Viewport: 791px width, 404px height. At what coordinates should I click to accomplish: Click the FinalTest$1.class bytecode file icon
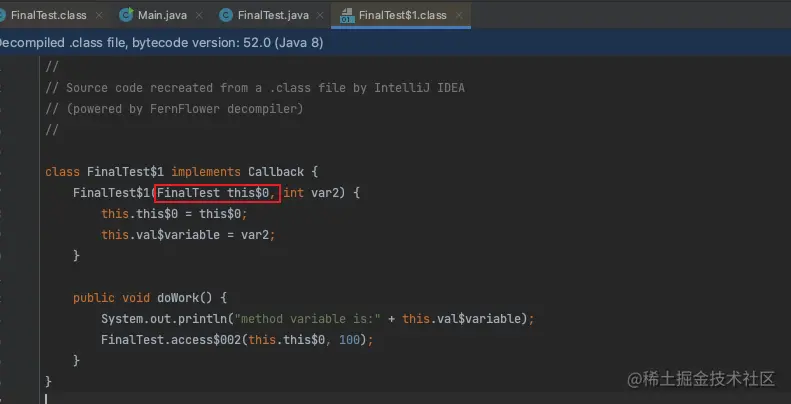(347, 15)
